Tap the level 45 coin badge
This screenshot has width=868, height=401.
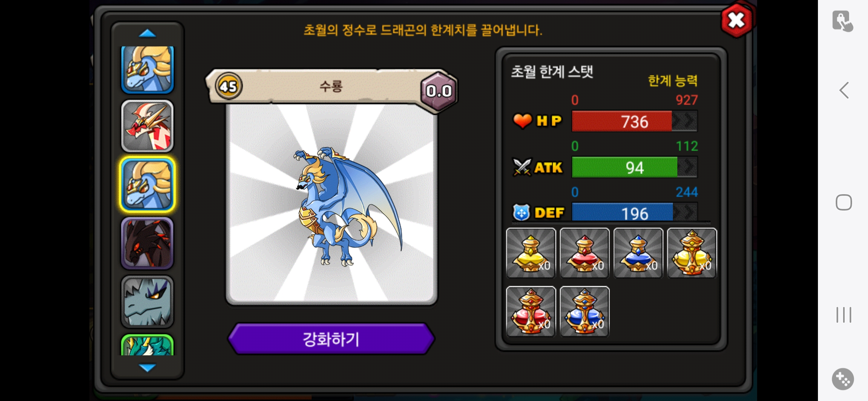click(x=228, y=87)
